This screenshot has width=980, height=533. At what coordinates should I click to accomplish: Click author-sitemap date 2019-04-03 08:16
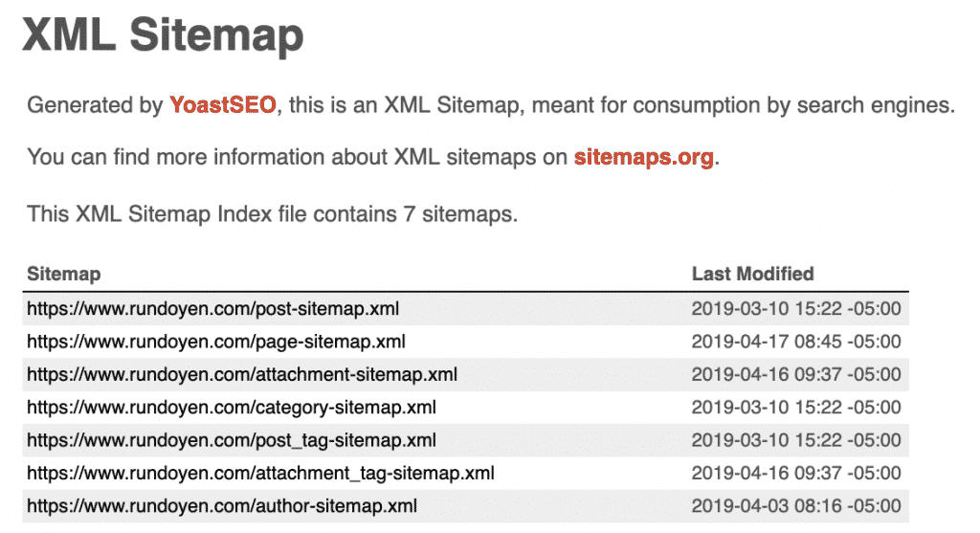tap(795, 505)
